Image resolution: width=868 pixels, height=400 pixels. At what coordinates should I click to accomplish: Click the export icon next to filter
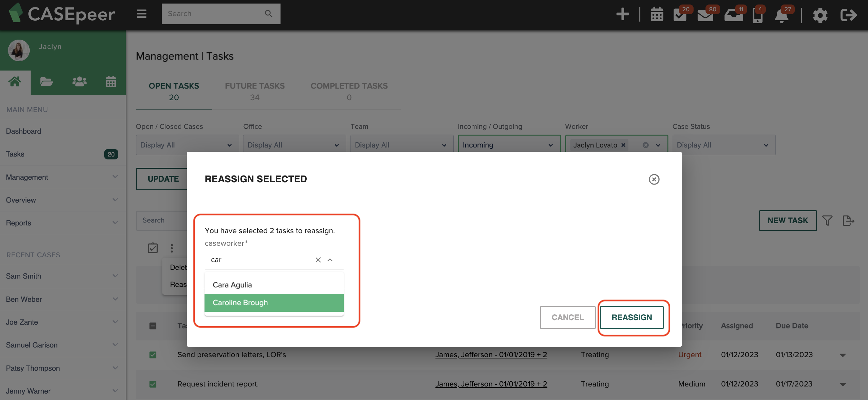coord(848,221)
